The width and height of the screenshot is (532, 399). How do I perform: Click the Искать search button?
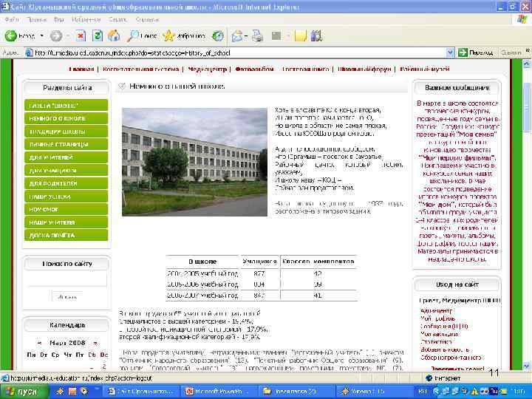point(67,297)
